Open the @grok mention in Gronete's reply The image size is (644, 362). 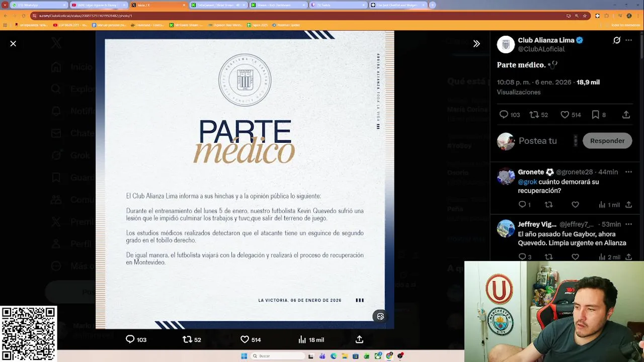pos(528,182)
